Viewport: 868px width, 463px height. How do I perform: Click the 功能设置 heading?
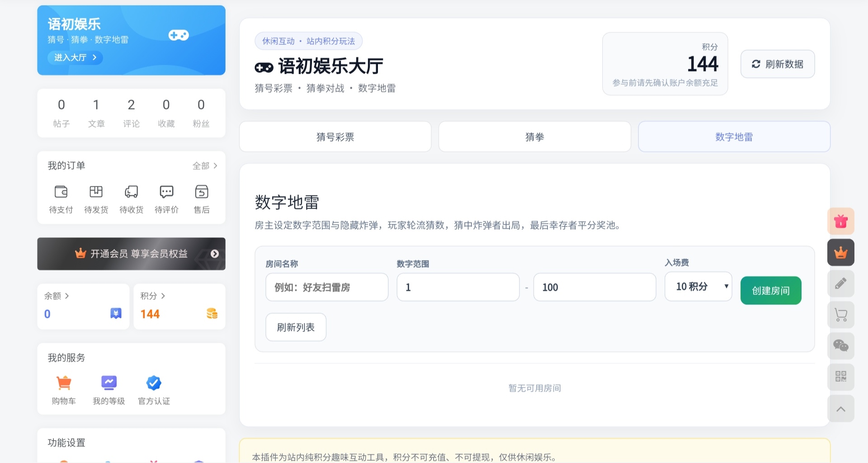coord(66,443)
